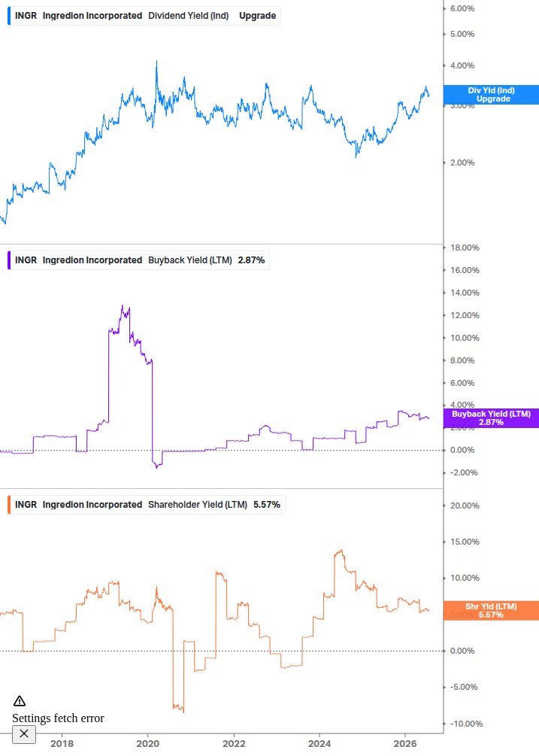This screenshot has height=756, width=539.
Task: Click the 15.00% label on shareholder yield axis
Action: (465, 542)
